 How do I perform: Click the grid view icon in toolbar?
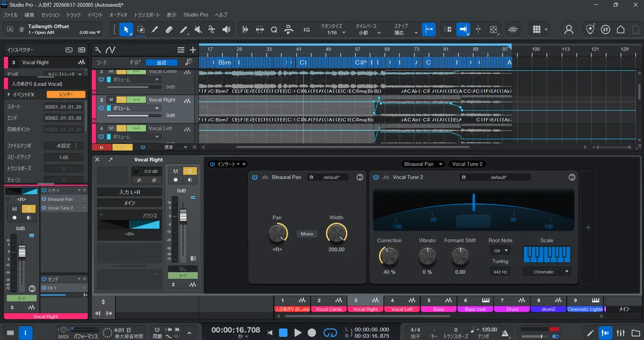537,29
